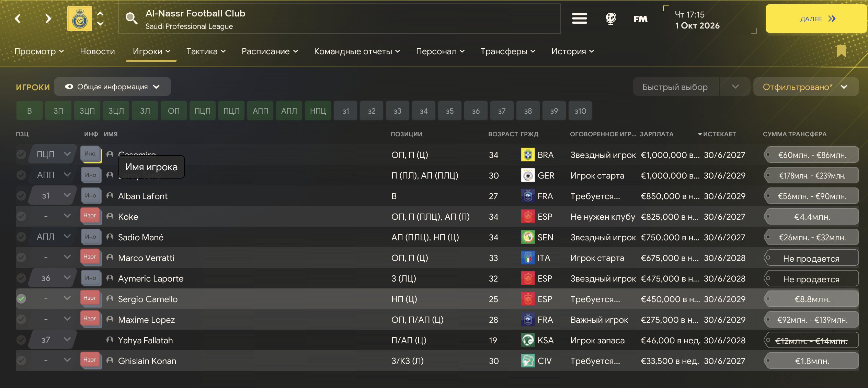Open the world globe icon
This screenshot has width=868, height=388.
tap(611, 19)
